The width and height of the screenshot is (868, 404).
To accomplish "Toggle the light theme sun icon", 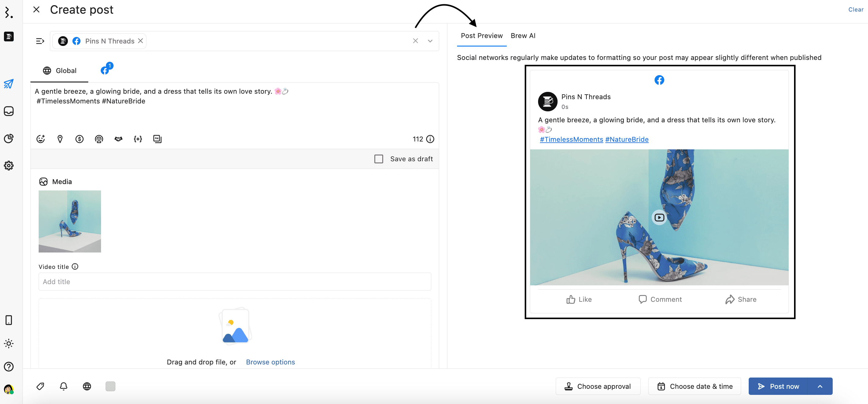I will coord(9,344).
